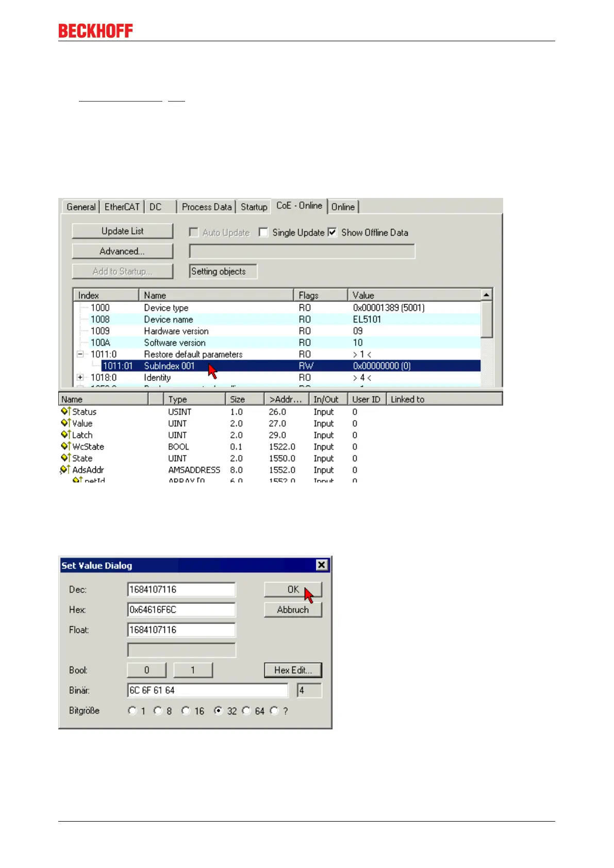Image resolution: width=614 pixels, height=868 pixels.
Task: Switch to the Process Data tab
Action: 207,207
